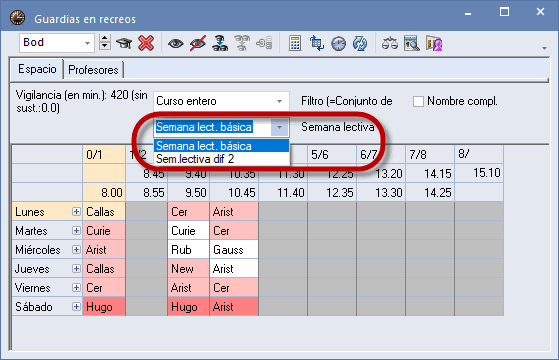Expand the Lunes row
This screenshot has width=559, height=360.
click(76, 212)
